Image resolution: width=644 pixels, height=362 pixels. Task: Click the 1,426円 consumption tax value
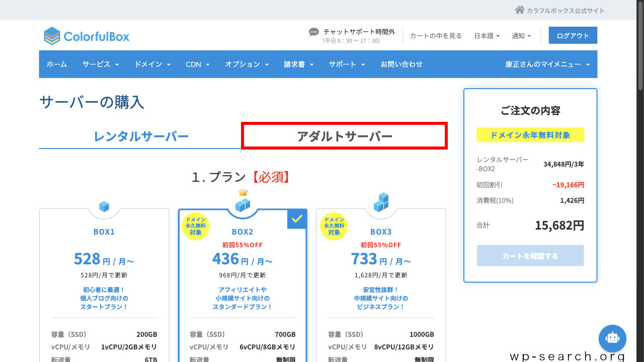pyautogui.click(x=572, y=200)
